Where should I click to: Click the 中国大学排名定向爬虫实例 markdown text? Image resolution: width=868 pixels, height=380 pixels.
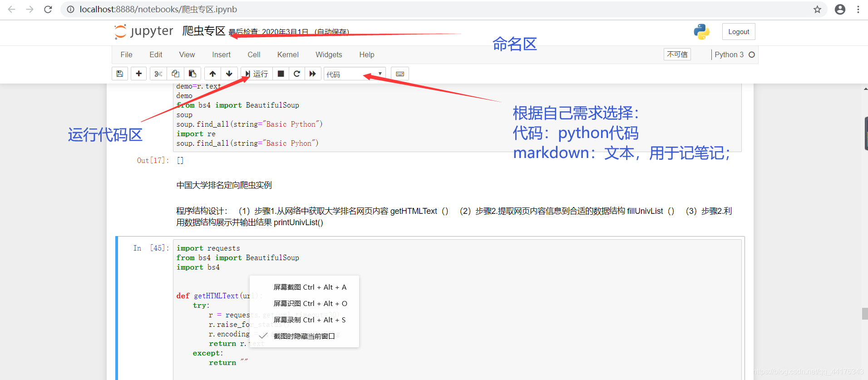[x=224, y=185]
